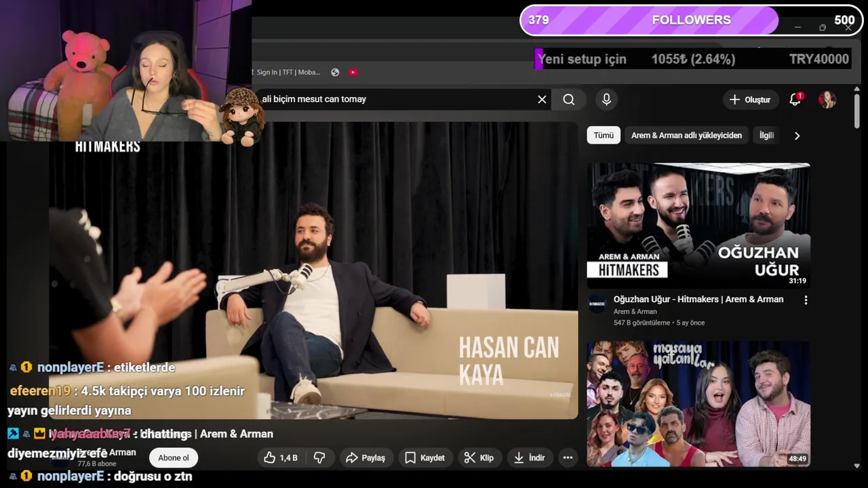This screenshot has width=868, height=488.
Task: Click the 547 B görüntüleme text
Action: point(642,323)
